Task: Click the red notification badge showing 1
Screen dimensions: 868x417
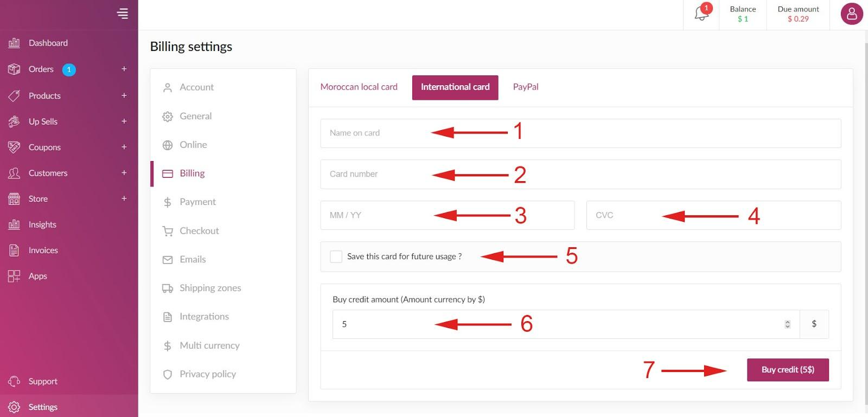Action: coord(706,8)
